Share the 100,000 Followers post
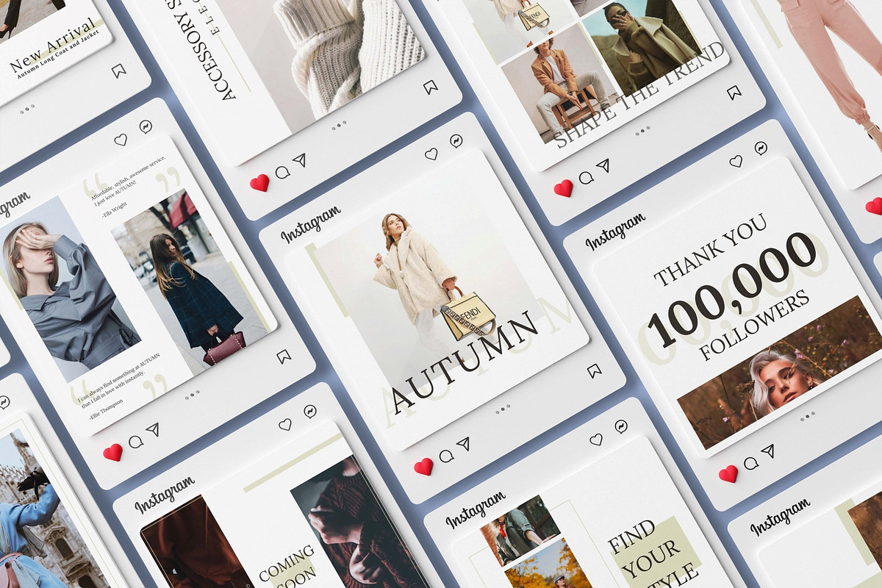882x588 pixels. point(768,451)
